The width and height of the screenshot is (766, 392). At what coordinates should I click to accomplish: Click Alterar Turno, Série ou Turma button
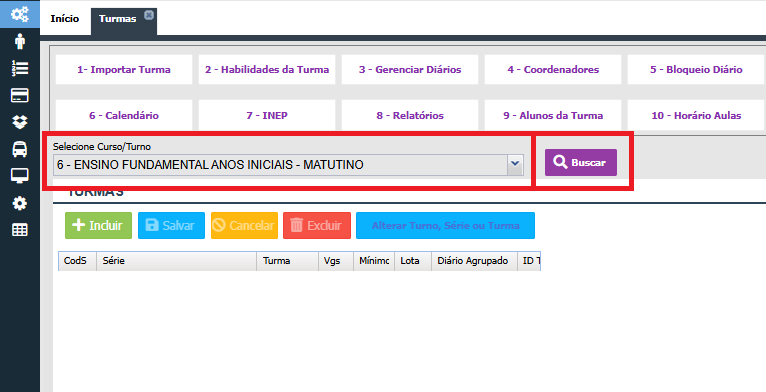coord(445,225)
